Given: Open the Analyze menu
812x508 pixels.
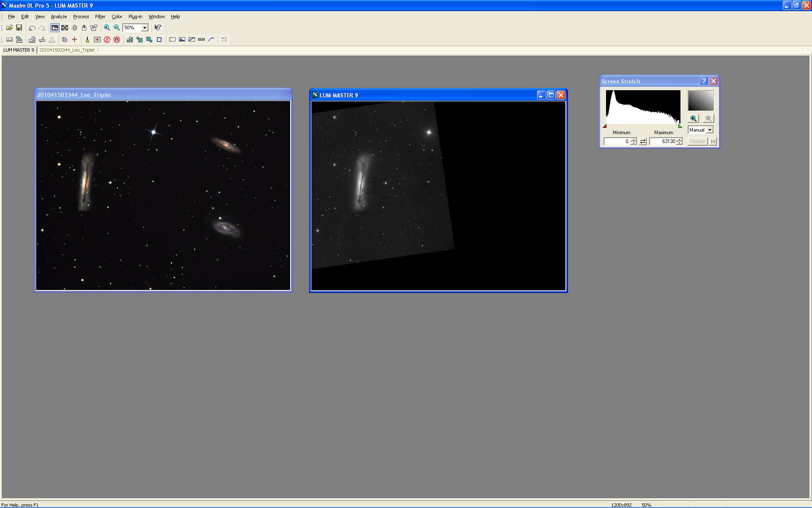Looking at the screenshot, I should click(x=59, y=17).
